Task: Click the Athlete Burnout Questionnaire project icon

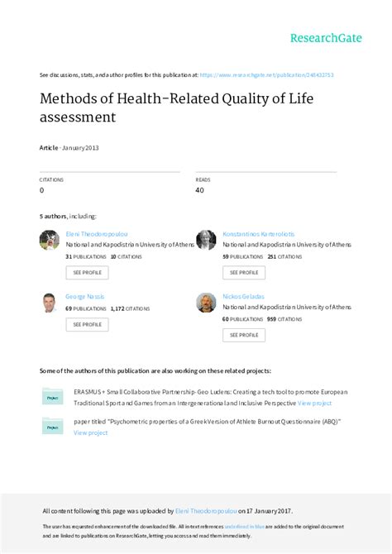Action: pos(53,426)
